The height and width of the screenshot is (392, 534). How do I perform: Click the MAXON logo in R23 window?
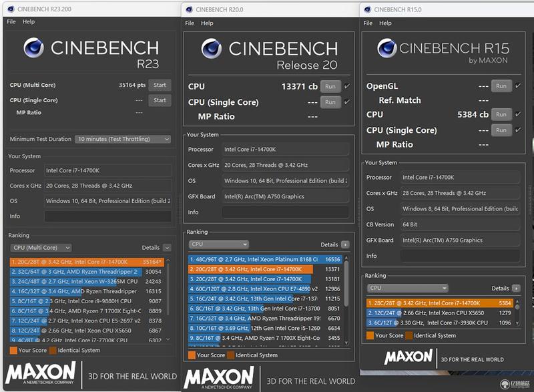41,373
